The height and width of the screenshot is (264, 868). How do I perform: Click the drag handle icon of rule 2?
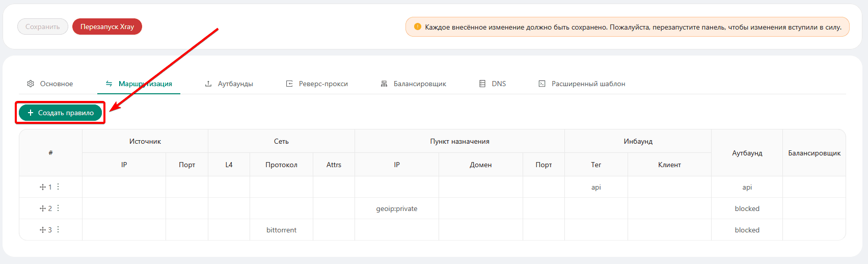[x=43, y=208]
